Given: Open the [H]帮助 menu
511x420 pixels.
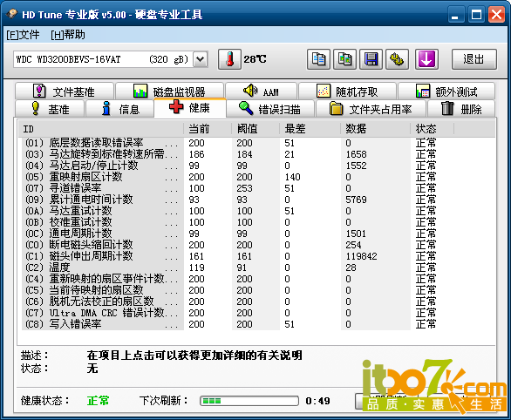Looking at the screenshot, I should pyautogui.click(x=68, y=35).
